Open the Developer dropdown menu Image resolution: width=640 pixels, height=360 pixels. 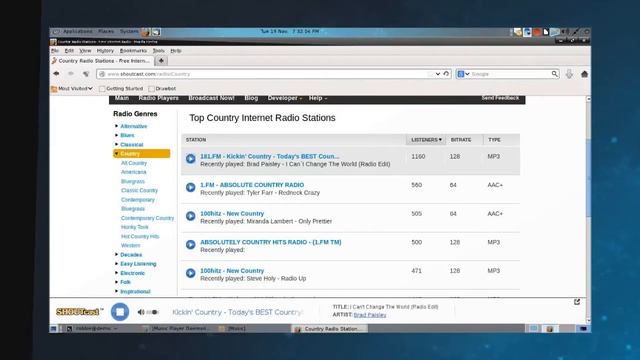(x=284, y=98)
